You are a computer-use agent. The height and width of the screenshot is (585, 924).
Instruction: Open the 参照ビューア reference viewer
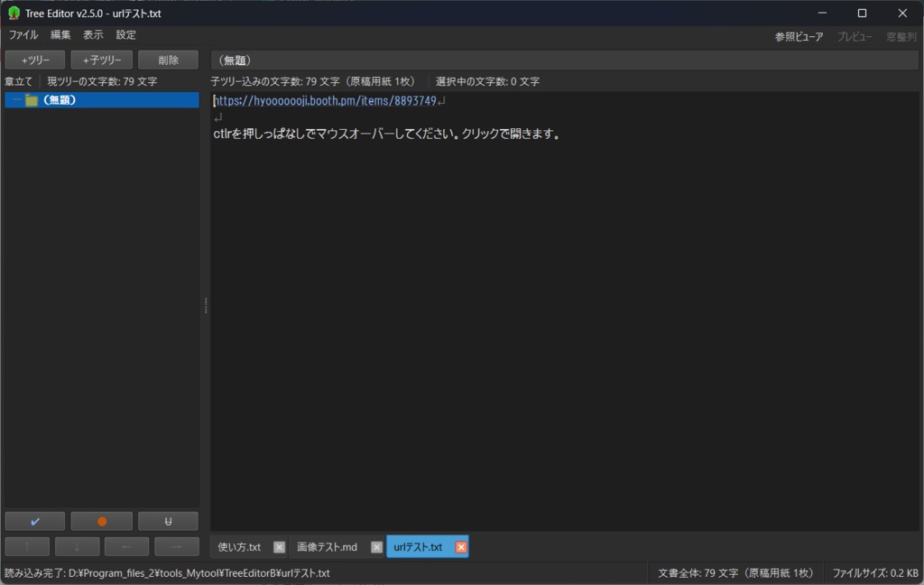point(799,37)
